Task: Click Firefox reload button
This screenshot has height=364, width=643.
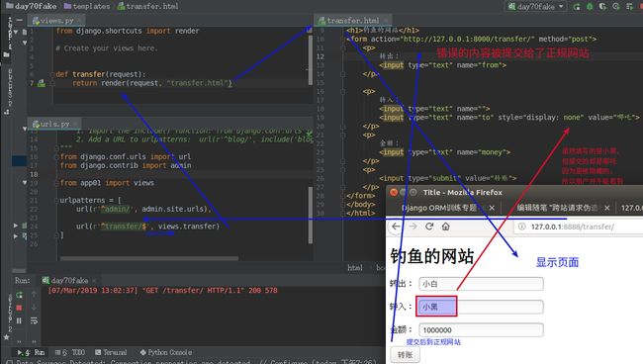Action: pyautogui.click(x=429, y=227)
